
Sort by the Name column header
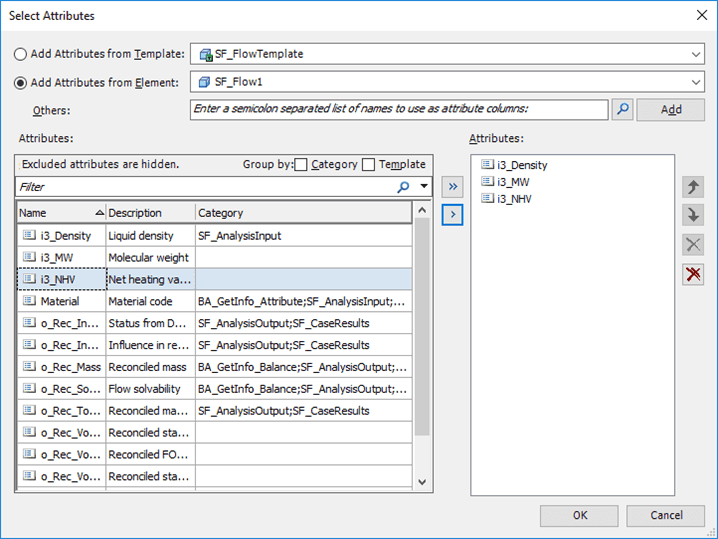click(x=61, y=213)
